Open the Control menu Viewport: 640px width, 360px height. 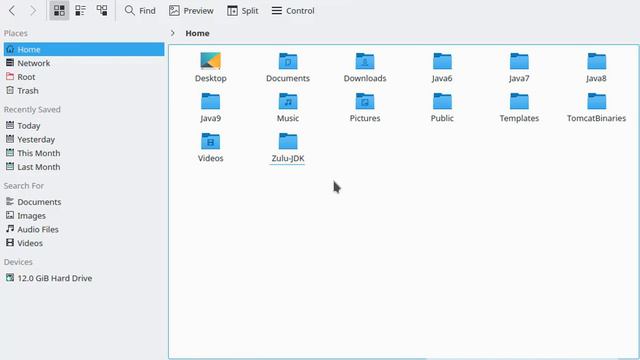(293, 11)
